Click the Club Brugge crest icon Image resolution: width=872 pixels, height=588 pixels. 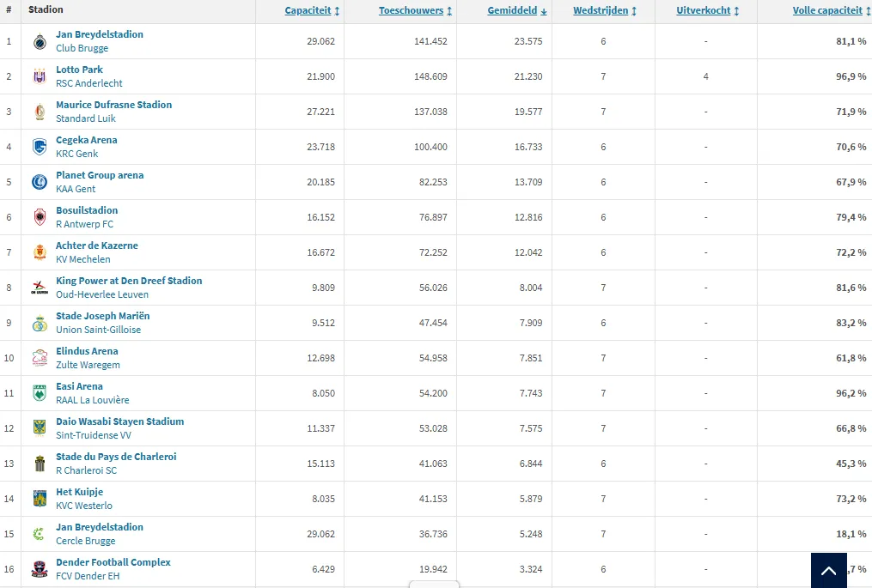click(x=39, y=41)
